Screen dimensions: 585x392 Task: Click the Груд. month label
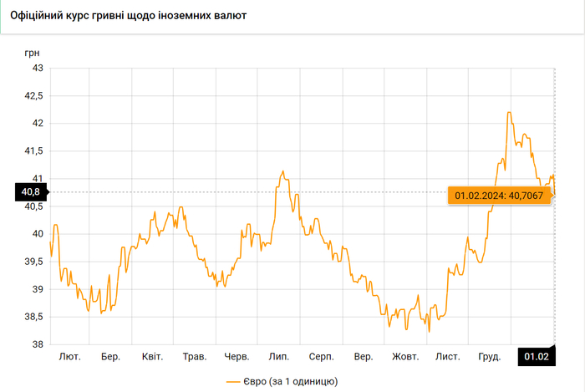[x=489, y=357]
